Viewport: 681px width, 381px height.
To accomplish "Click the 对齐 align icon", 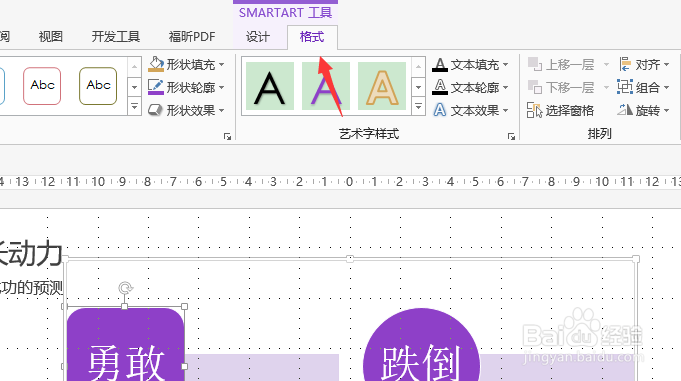I will [625, 64].
